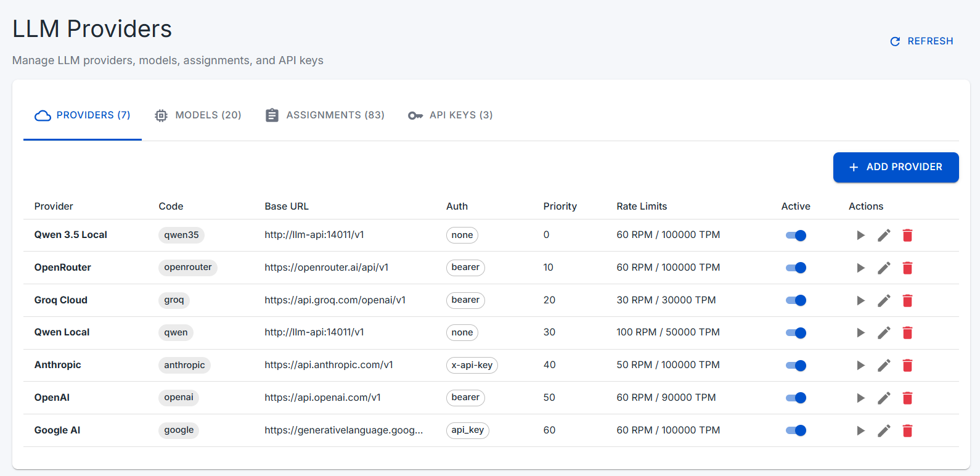
Task: Click the 100 RPM / 50000 TPM cell
Action: (x=668, y=332)
